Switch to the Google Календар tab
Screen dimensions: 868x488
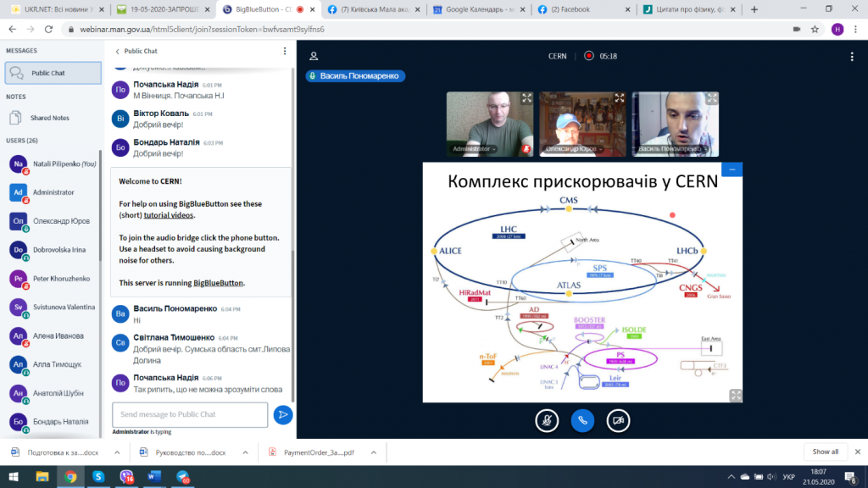(479, 9)
